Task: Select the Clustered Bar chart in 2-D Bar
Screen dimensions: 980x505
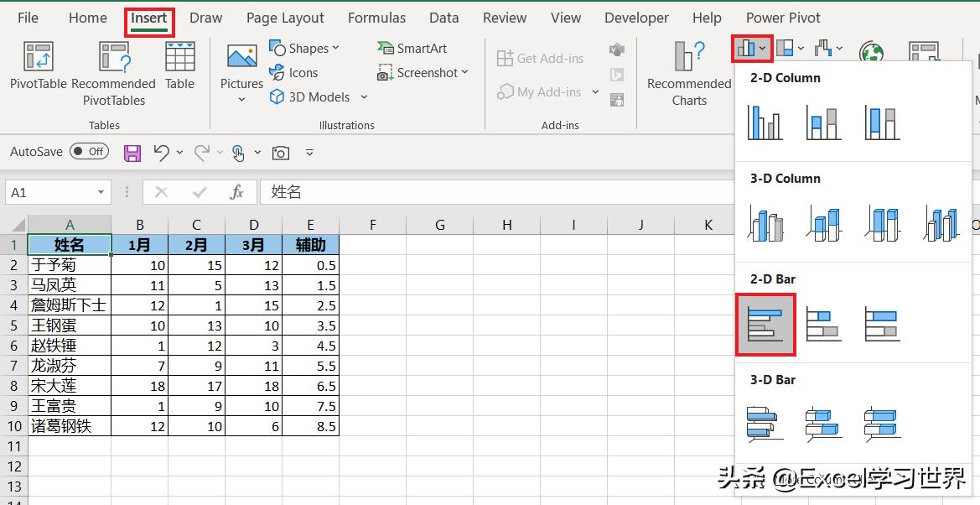Action: tap(765, 324)
